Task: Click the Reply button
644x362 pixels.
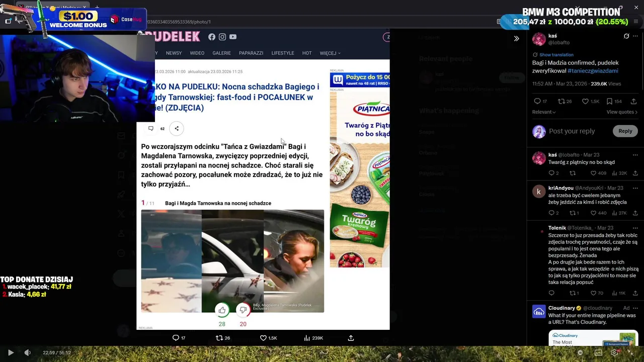Action: pyautogui.click(x=625, y=131)
